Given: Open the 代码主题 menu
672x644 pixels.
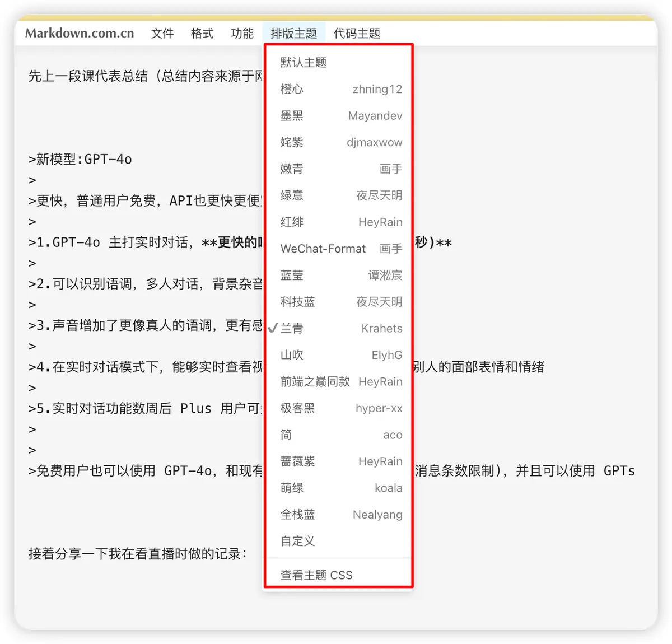Looking at the screenshot, I should [357, 34].
